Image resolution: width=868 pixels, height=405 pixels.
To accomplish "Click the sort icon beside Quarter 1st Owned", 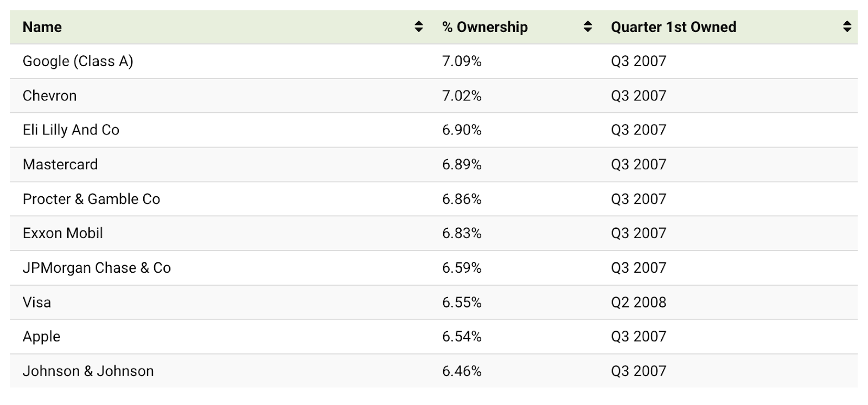I will pos(847,27).
